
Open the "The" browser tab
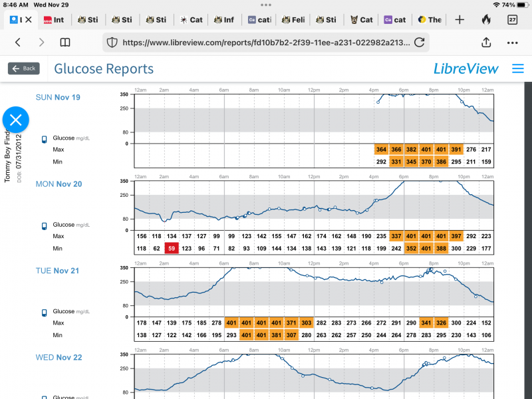click(x=429, y=20)
